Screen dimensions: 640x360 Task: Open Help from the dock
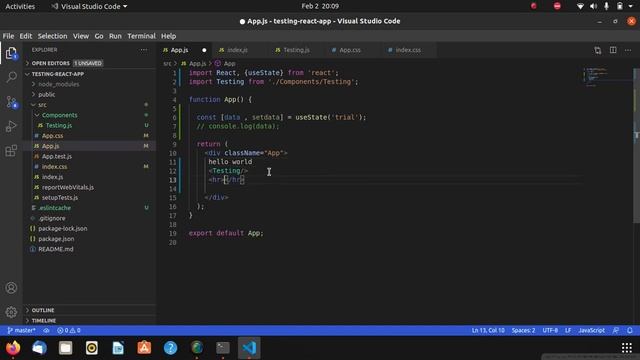click(x=170, y=348)
